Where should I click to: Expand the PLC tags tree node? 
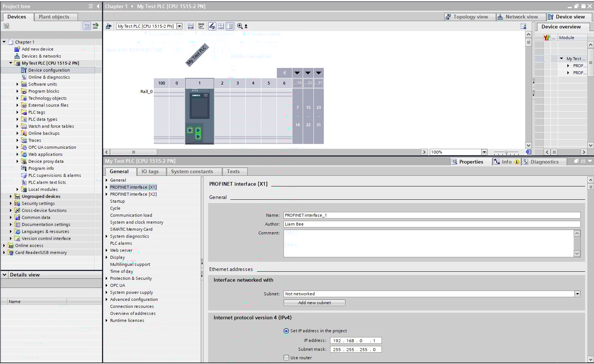coord(17,112)
